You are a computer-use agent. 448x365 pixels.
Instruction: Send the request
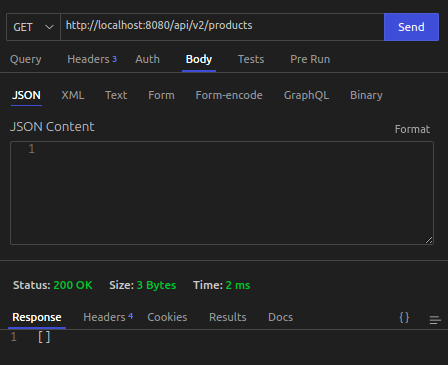pyautogui.click(x=411, y=27)
